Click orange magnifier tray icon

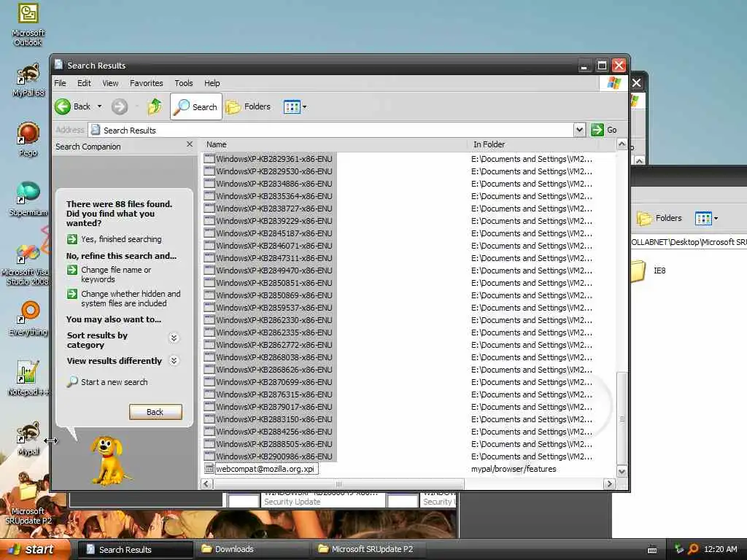[x=693, y=549]
